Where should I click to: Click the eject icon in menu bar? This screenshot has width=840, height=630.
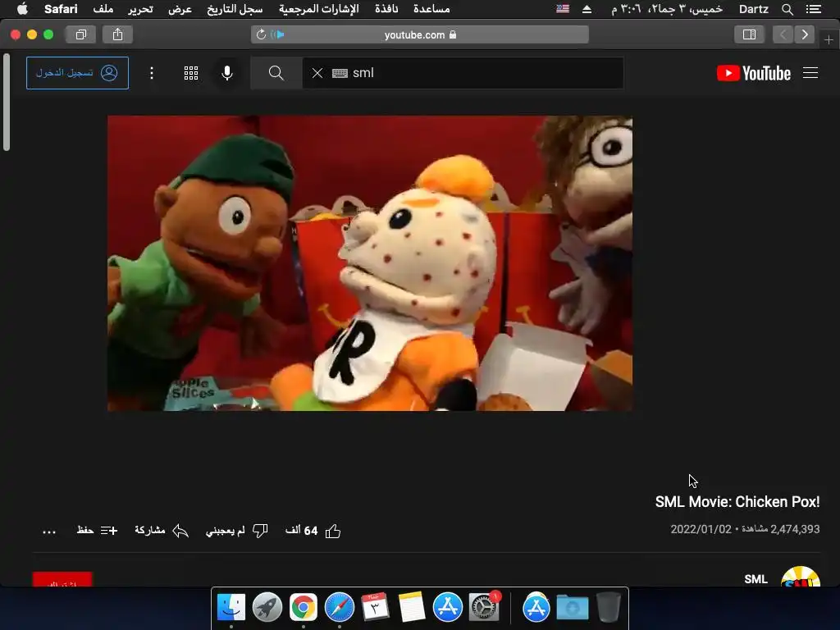[587, 8]
